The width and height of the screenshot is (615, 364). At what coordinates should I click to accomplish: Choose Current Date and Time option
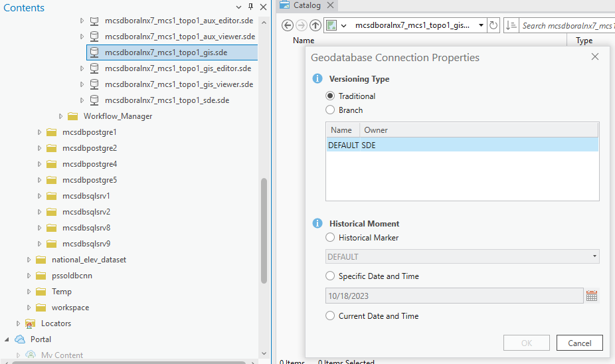(330, 316)
